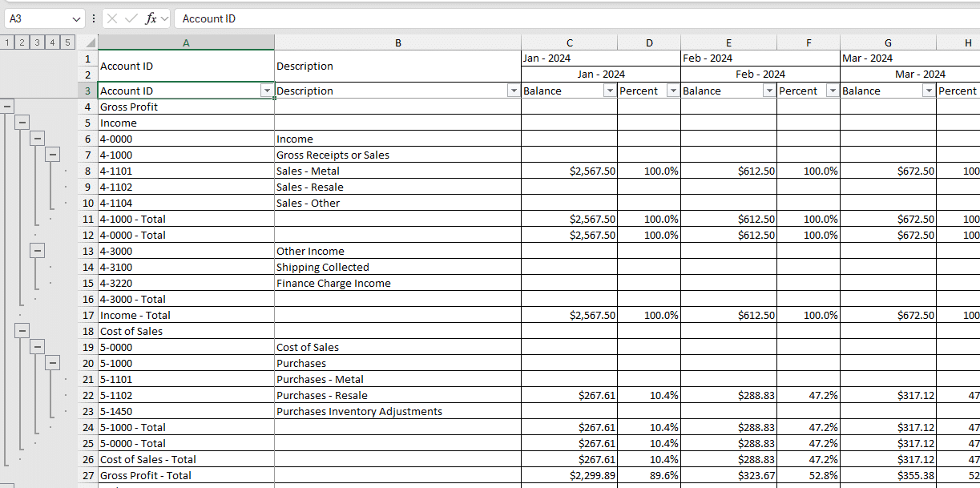Show outline level 1
980x488 pixels.
tap(8, 42)
